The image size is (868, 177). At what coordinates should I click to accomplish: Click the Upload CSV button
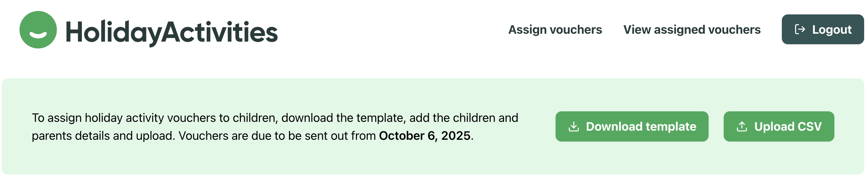(779, 126)
